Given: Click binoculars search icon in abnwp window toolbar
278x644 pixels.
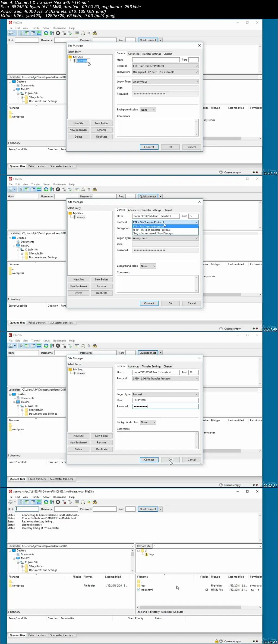Looking at the screenshot, I should click(x=95, y=502).
